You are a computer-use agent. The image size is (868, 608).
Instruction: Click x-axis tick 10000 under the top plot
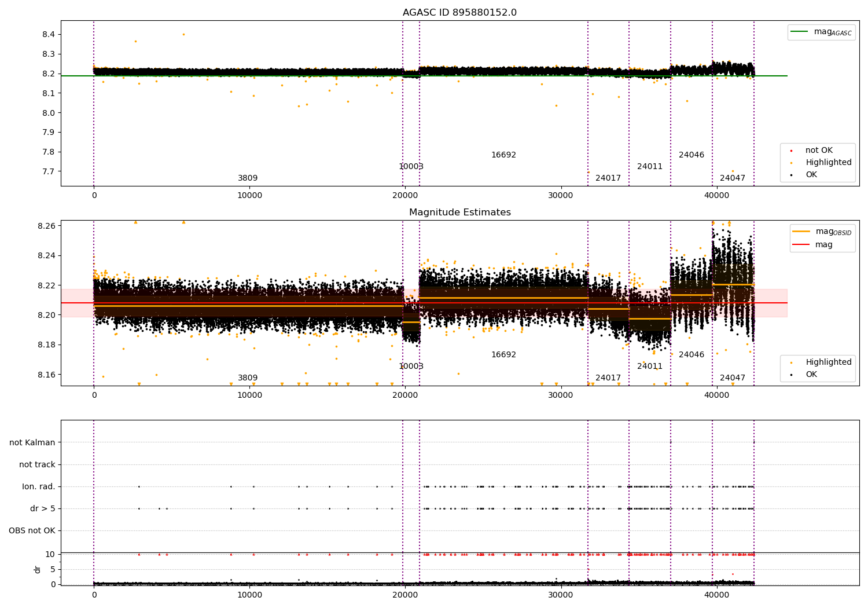pos(249,196)
